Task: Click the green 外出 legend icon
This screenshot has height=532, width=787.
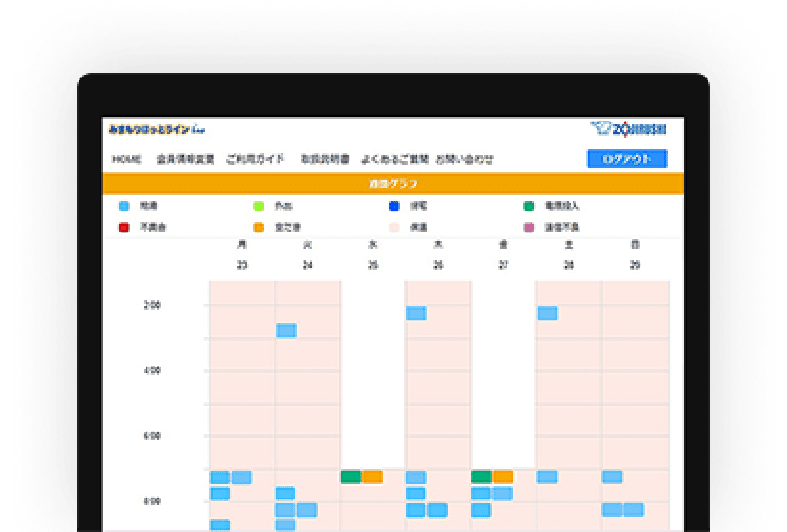Action: pyautogui.click(x=258, y=205)
